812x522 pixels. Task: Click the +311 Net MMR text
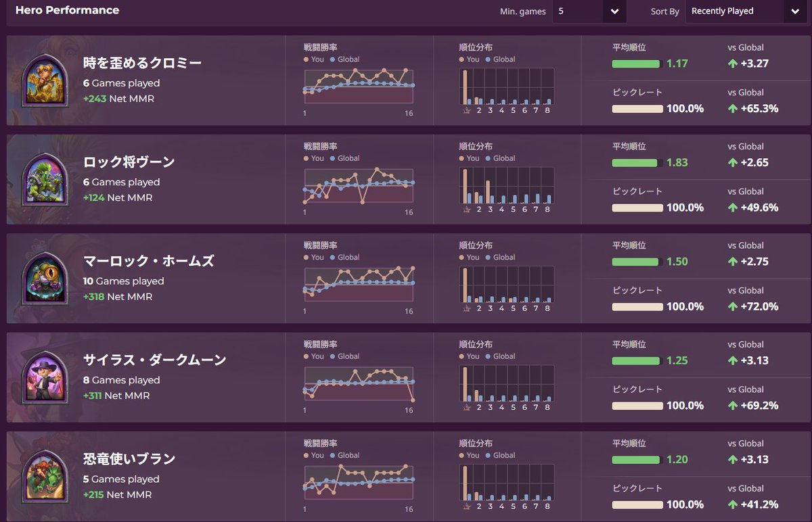point(116,396)
